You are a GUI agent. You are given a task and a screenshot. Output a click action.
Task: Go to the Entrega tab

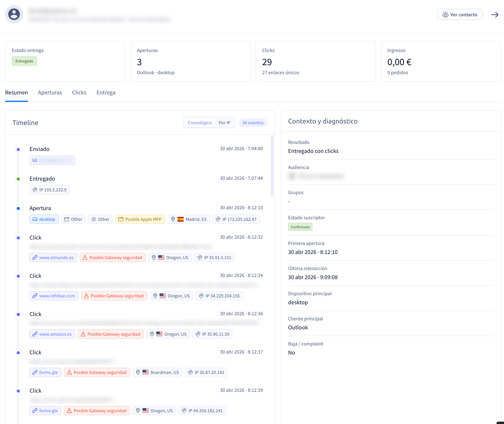(106, 92)
